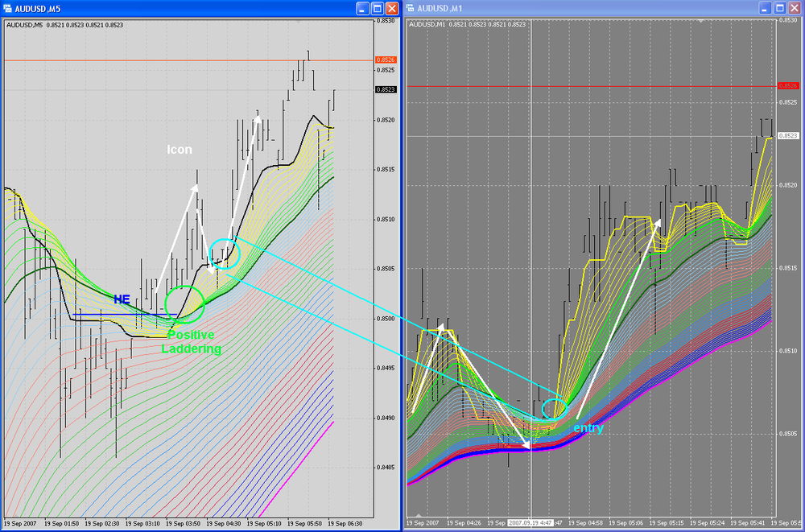
Task: Click 0.8520 on the M5 price axis
Action: coord(386,120)
